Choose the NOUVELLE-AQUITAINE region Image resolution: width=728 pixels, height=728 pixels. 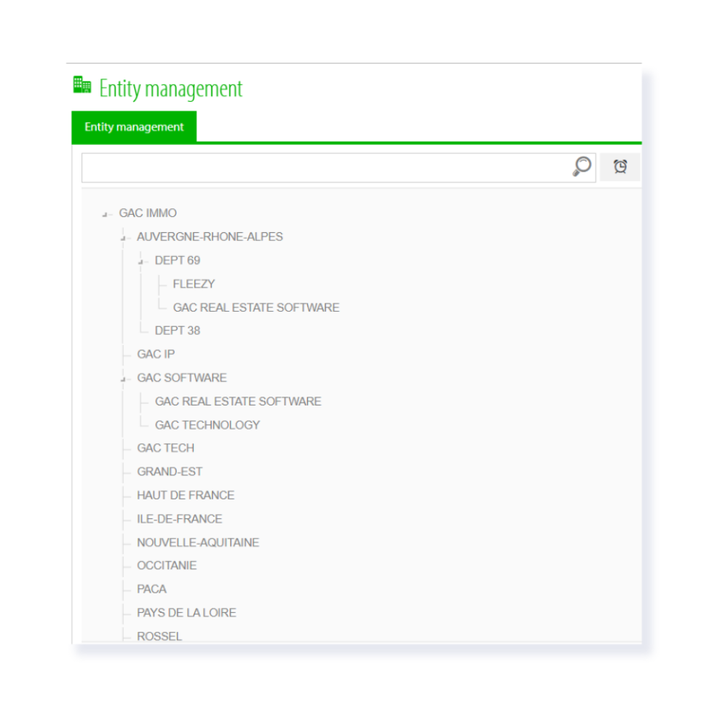point(198,542)
